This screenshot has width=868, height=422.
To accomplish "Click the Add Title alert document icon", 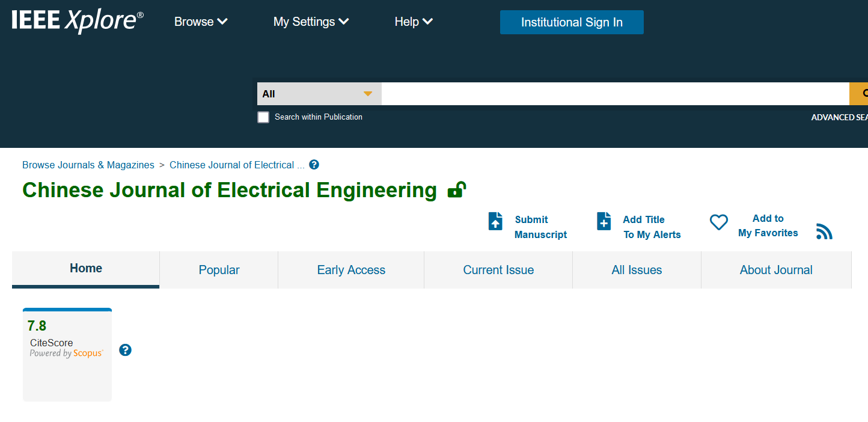I will coord(604,221).
